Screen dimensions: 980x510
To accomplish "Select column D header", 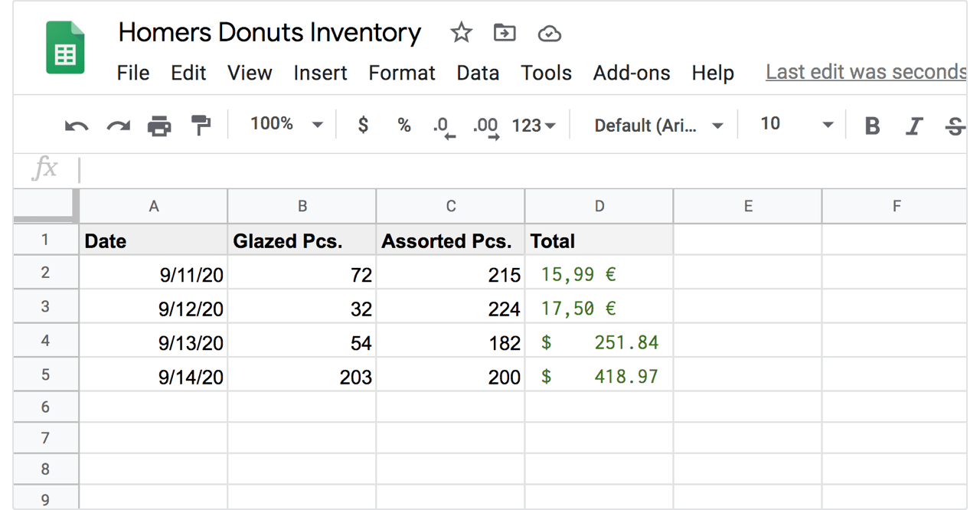I will coord(599,206).
